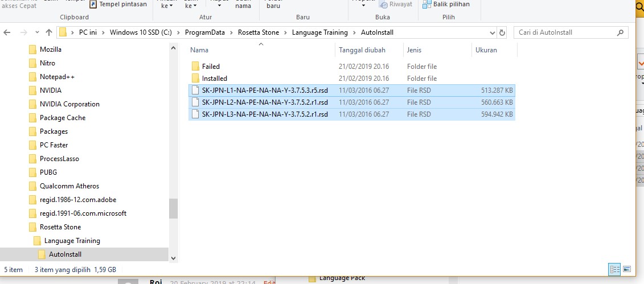The width and height of the screenshot is (644, 284).
Task: Open the recent locations dropdown arrow
Action: coord(37,33)
